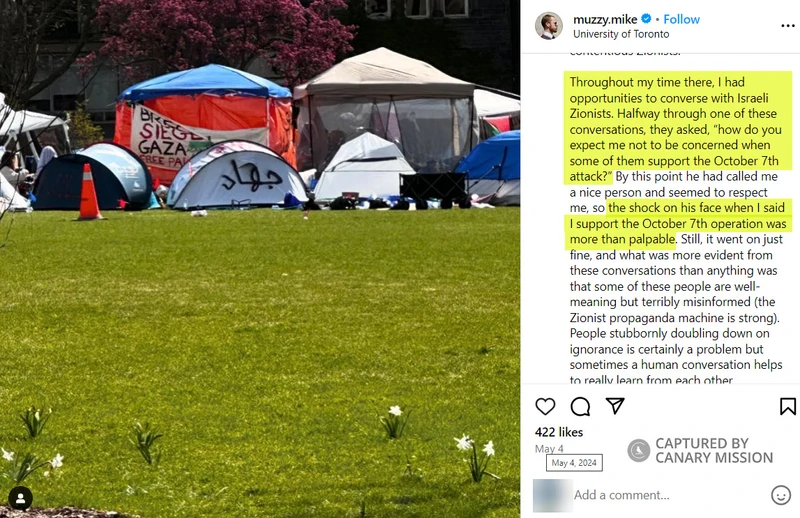Open muzzy.mike profile picture
The width and height of the screenshot is (800, 518).
548,25
